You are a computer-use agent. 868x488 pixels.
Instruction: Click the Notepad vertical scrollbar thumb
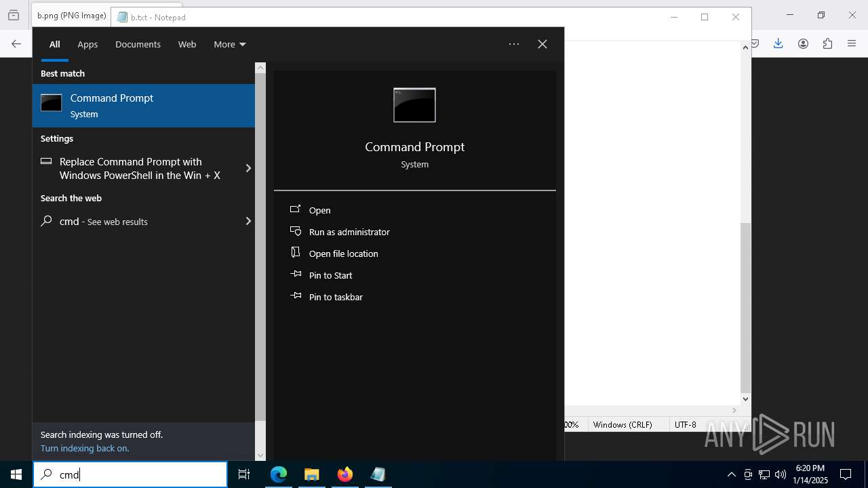click(745, 308)
